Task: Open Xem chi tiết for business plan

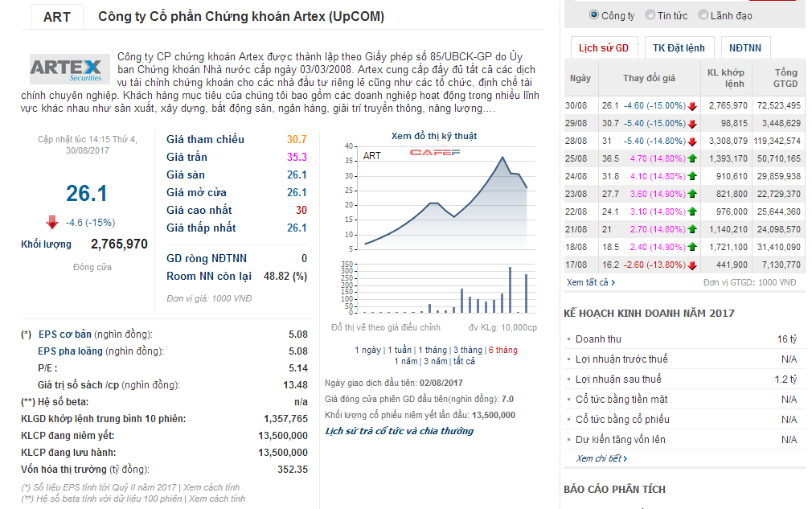Action: 601,459
